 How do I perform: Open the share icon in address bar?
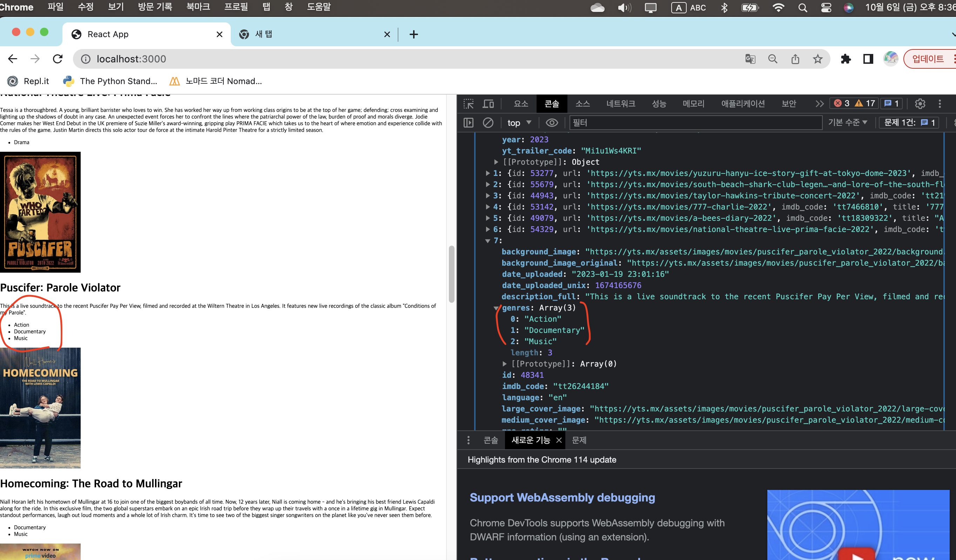click(795, 59)
